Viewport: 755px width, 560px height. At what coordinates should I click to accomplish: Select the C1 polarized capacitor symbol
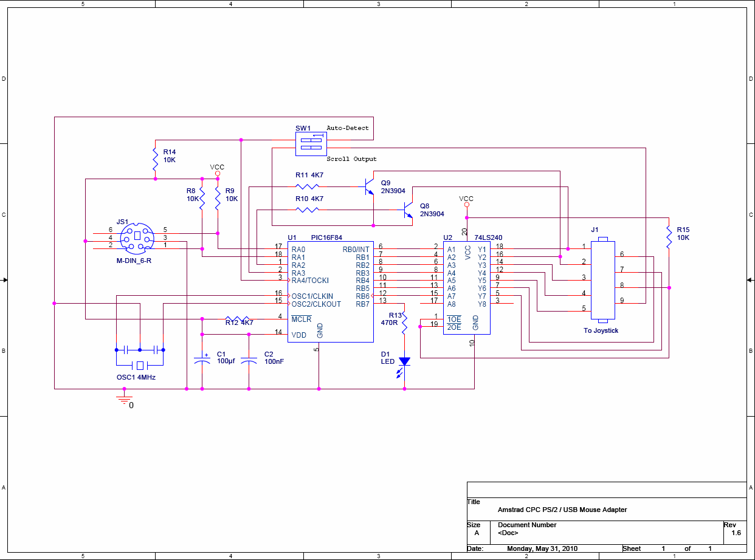(202, 361)
